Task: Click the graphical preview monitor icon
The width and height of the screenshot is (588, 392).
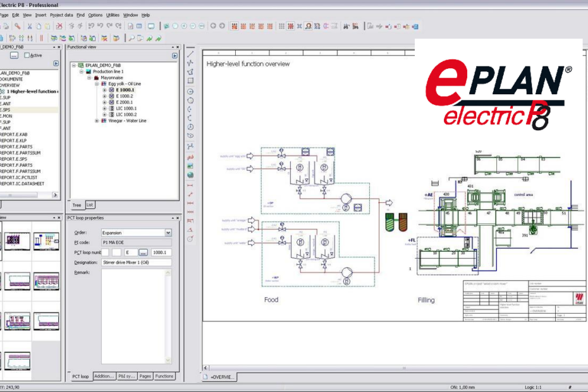Action: coord(150,27)
